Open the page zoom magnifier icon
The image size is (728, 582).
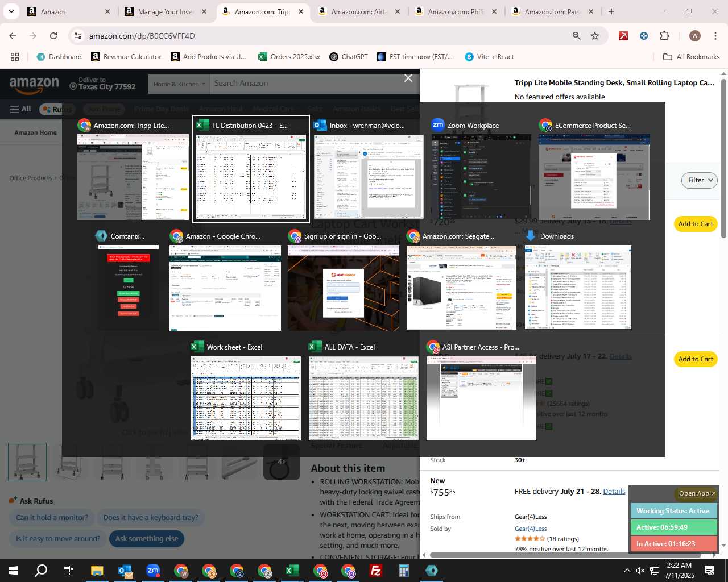pos(576,36)
